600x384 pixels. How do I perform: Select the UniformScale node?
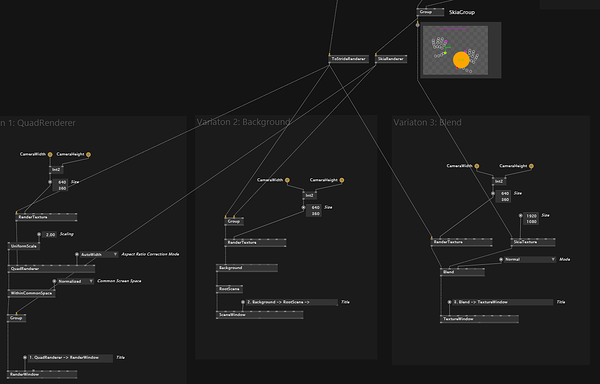point(24,246)
